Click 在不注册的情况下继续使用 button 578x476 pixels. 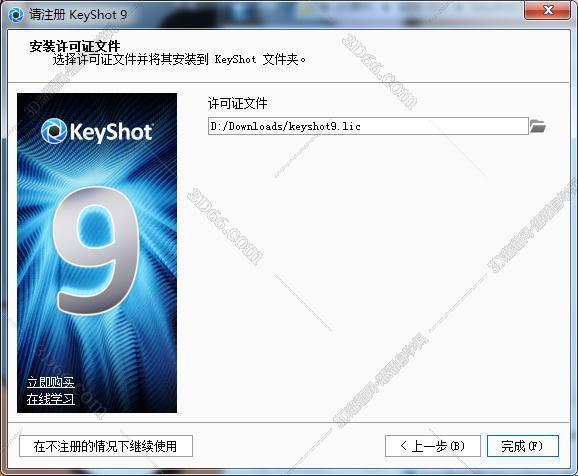[106, 446]
